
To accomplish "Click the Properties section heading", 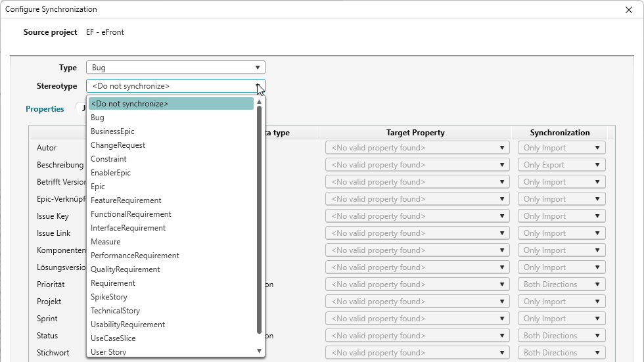I will [45, 109].
